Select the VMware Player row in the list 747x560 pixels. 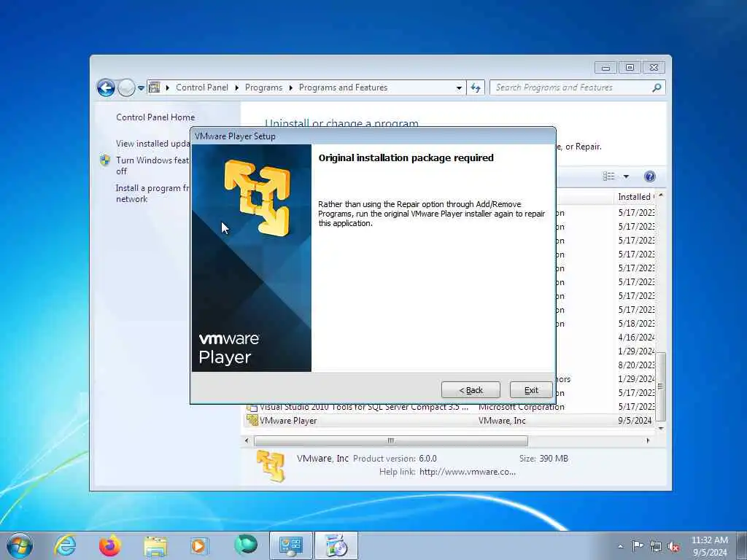[x=449, y=421]
